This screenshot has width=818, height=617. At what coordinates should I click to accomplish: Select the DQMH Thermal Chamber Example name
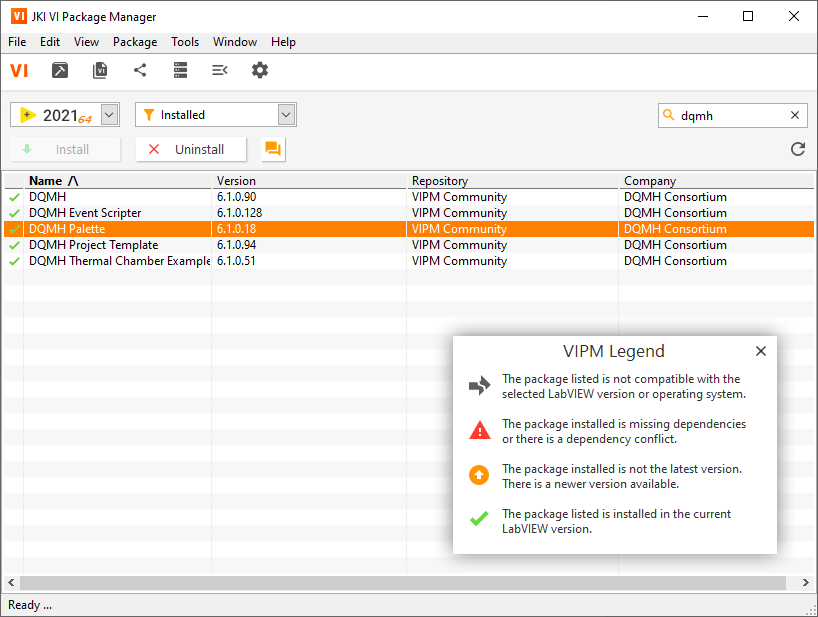pos(119,261)
